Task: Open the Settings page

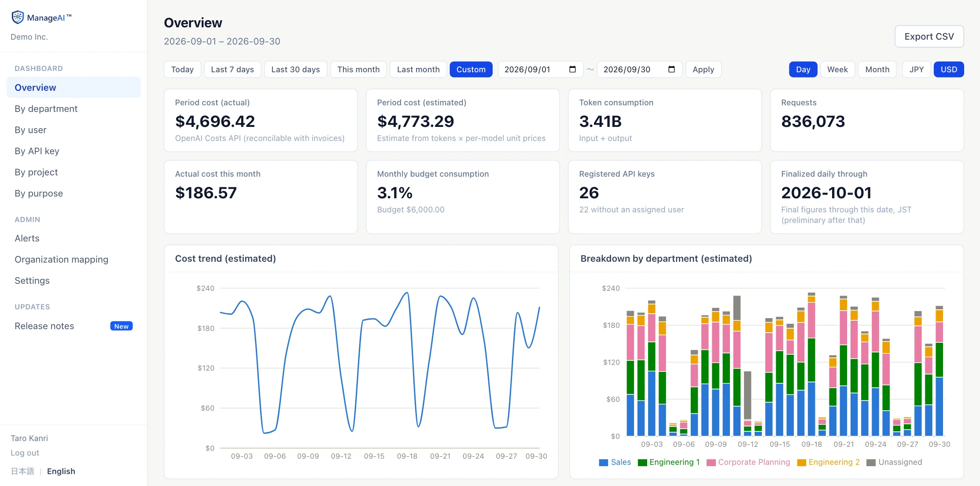Action: tap(74, 280)
